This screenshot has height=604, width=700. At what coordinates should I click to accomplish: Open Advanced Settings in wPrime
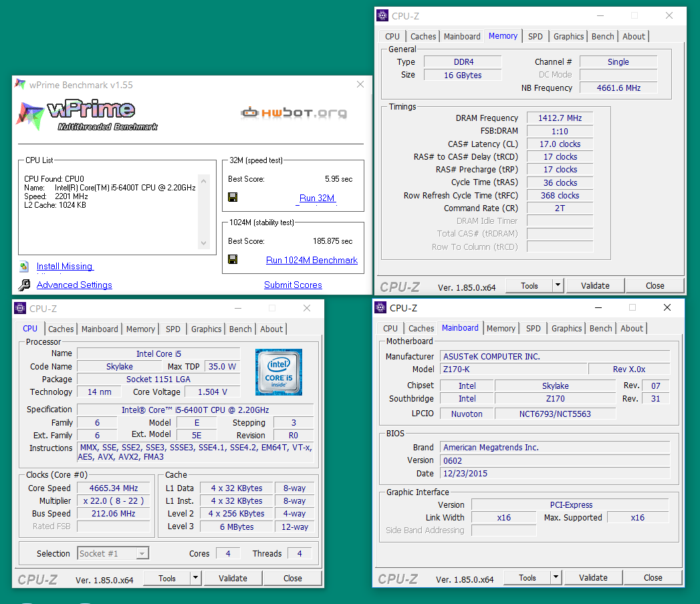point(74,285)
